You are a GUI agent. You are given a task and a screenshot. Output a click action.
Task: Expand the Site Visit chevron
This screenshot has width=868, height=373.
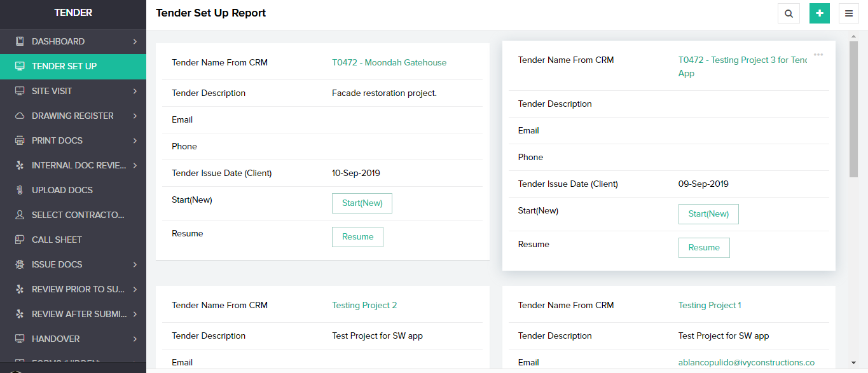pos(135,91)
